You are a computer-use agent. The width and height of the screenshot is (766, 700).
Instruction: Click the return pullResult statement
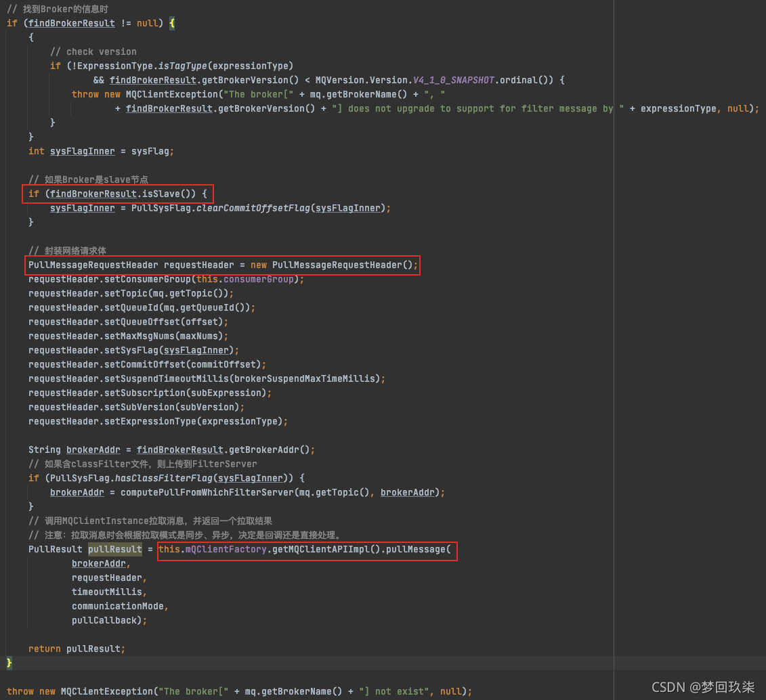click(x=77, y=649)
